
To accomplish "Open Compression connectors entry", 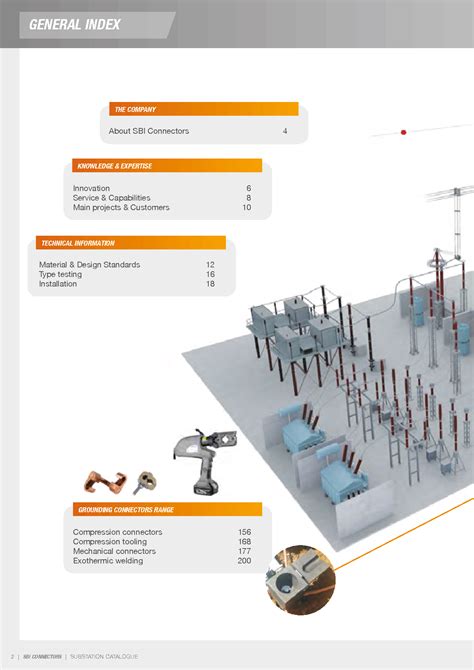I will pos(118,532).
